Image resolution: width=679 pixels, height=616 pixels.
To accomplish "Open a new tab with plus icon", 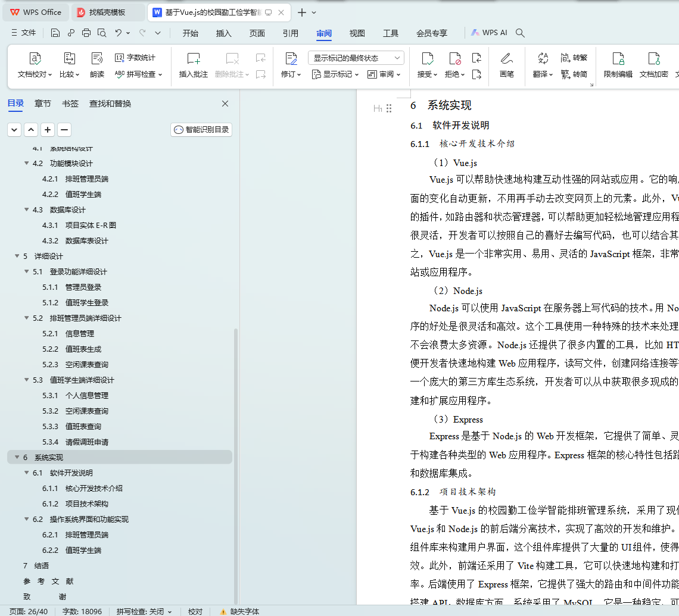I will [302, 12].
